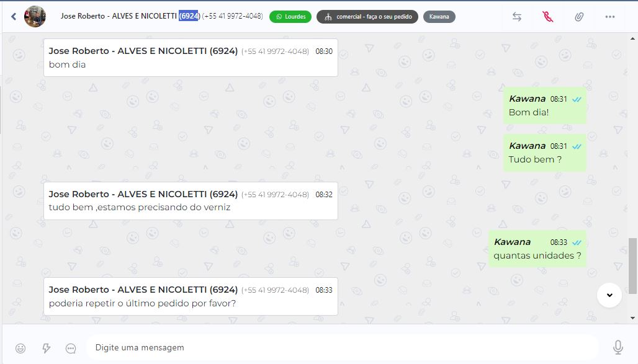The height and width of the screenshot is (364, 638).
Task: Click the scrollbar down arrow
Action: point(632,318)
